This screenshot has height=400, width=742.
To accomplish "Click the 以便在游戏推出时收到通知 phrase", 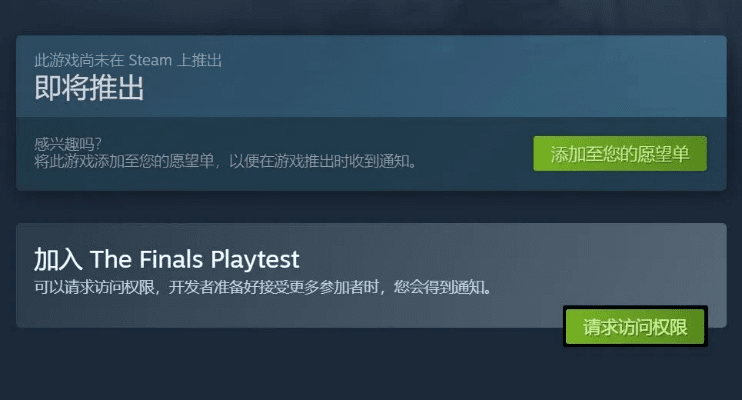I will pyautogui.click(x=318, y=161).
